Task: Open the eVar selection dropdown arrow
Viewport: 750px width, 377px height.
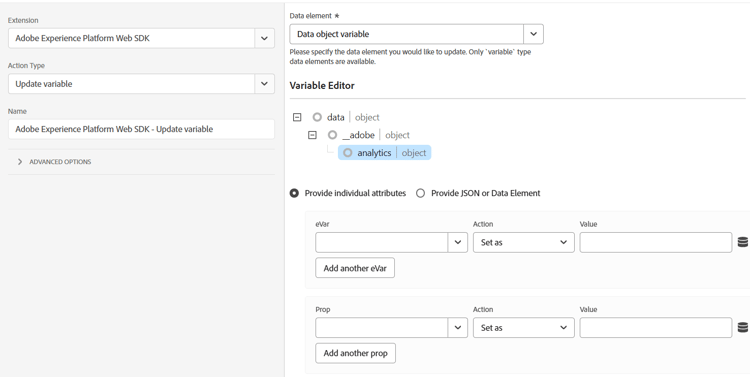Action: [458, 242]
